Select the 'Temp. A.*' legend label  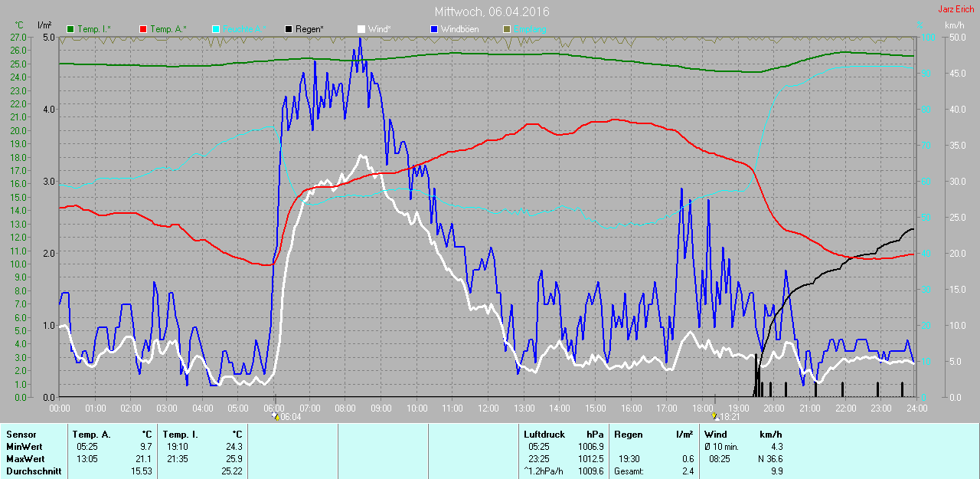click(168, 29)
